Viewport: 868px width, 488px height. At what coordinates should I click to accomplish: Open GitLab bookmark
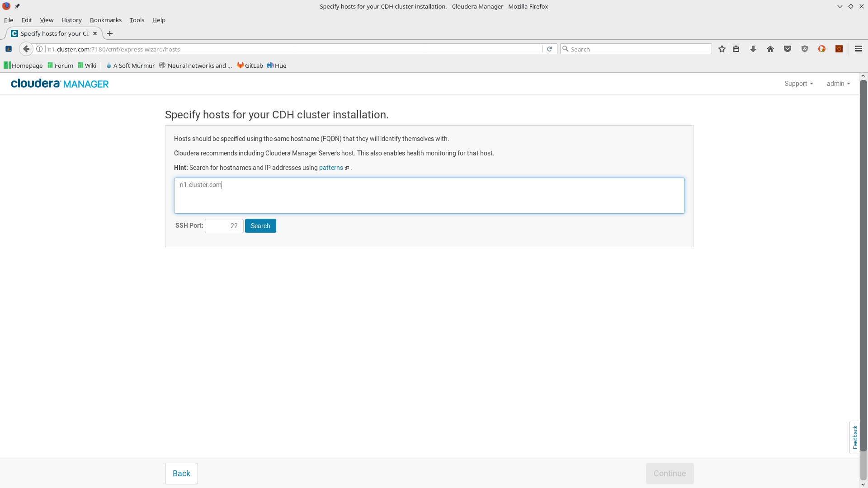[250, 66]
